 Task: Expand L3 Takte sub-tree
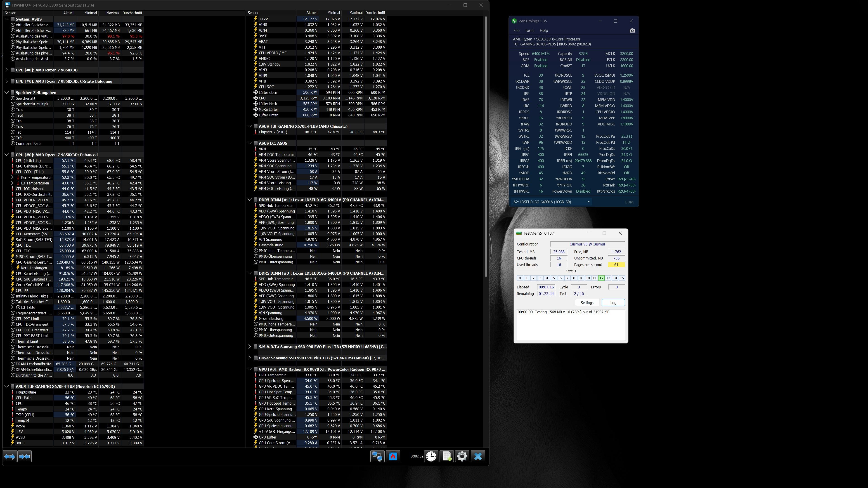[x=12, y=307]
